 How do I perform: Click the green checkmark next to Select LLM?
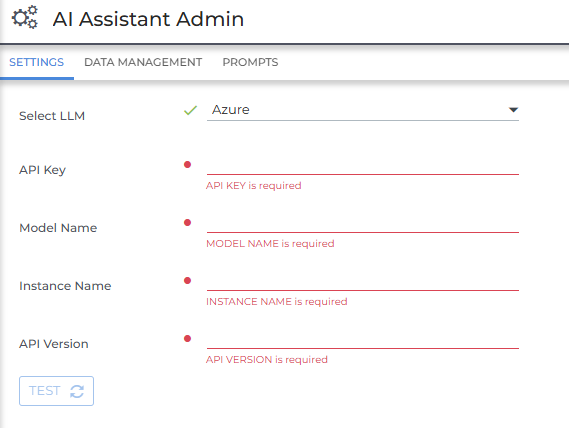tap(190, 110)
